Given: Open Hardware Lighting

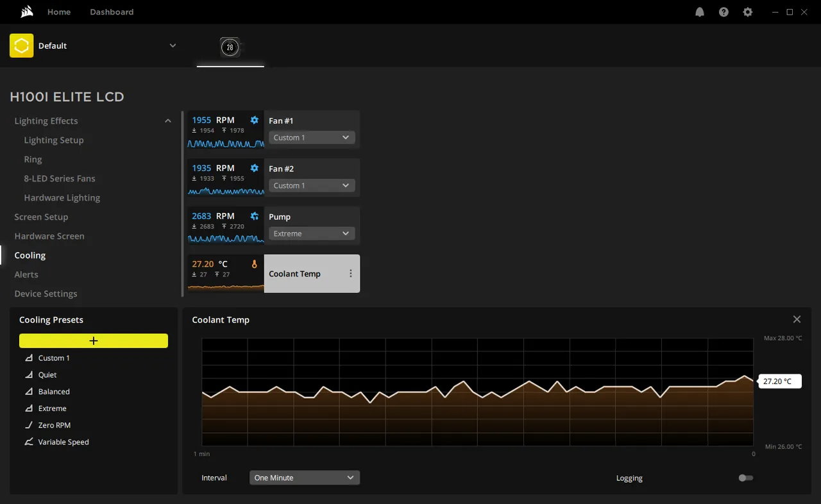Looking at the screenshot, I should pos(62,197).
